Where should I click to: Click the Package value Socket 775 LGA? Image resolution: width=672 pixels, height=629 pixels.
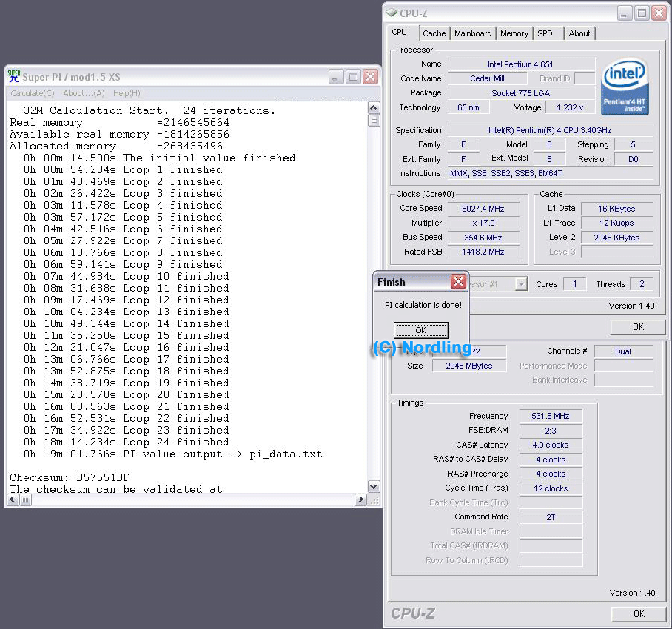click(521, 93)
